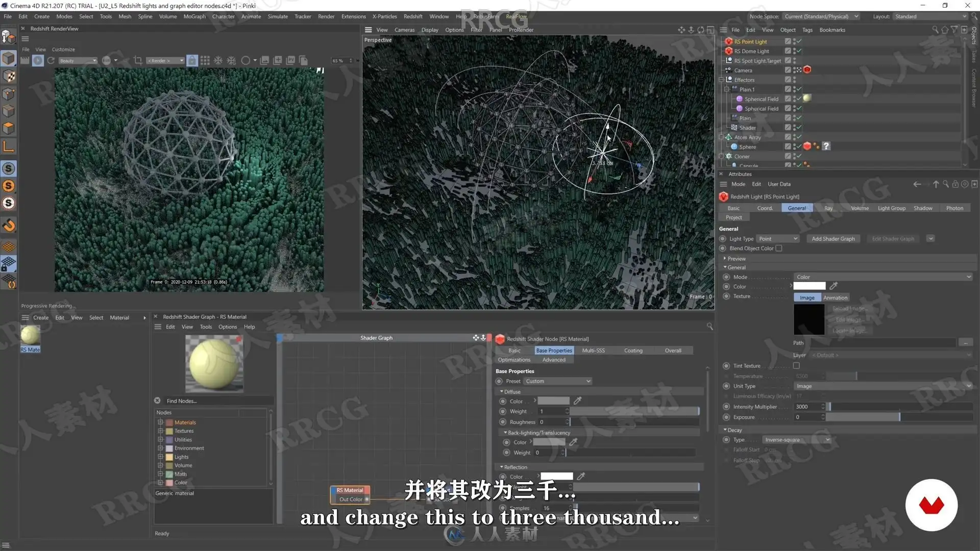Open the search magnifier in Object Manager

click(x=935, y=30)
